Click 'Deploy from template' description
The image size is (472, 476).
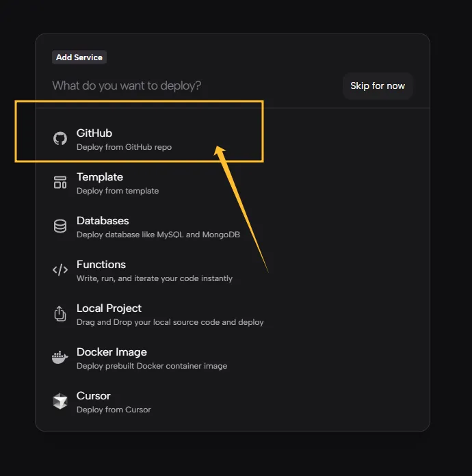coord(118,191)
